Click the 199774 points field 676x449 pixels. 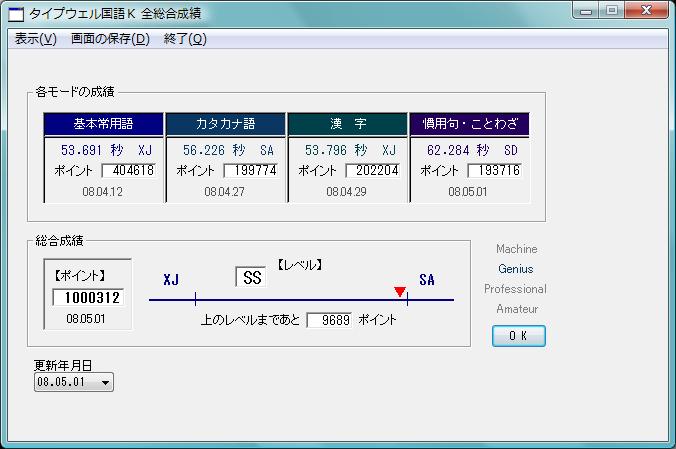[x=251, y=170]
